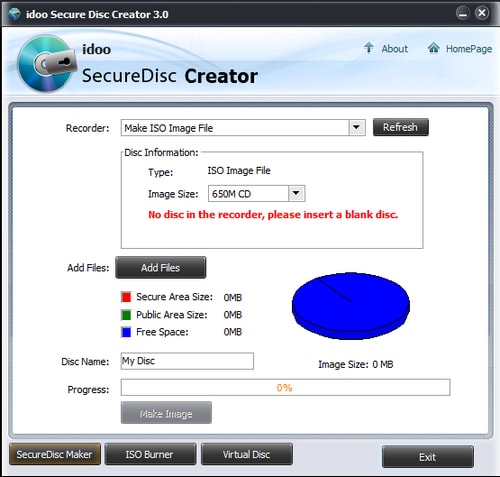
Task: Click the Disc Name input field
Action: [x=187, y=361]
